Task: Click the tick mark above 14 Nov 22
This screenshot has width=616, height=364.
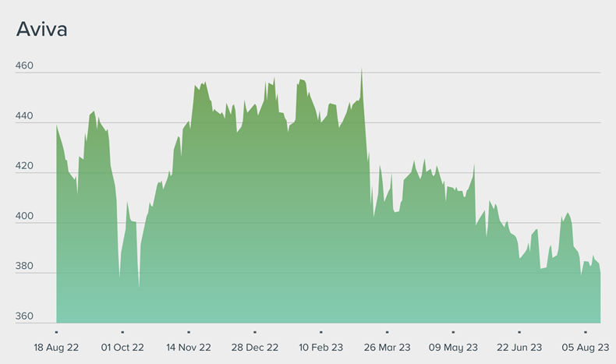Action: pyautogui.click(x=189, y=331)
